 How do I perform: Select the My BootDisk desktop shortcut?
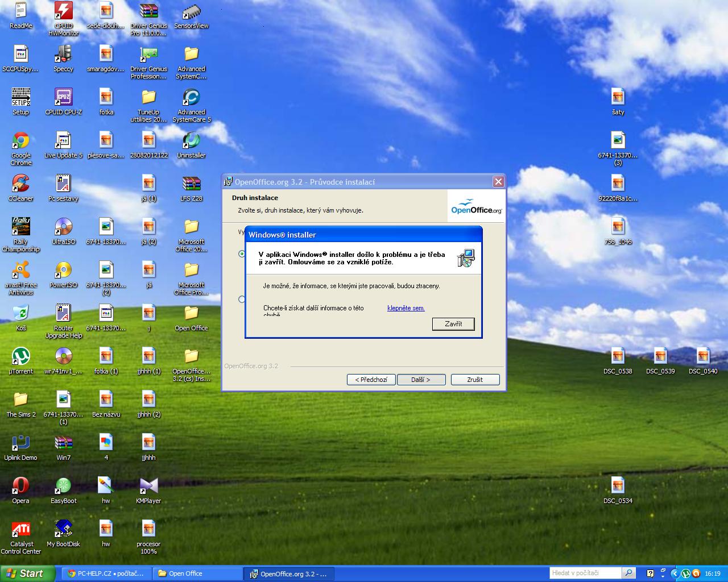point(64,534)
